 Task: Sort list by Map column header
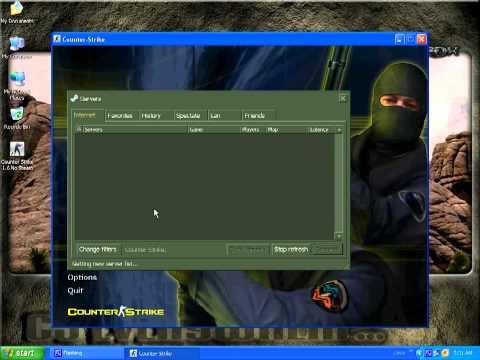pyautogui.click(x=287, y=130)
